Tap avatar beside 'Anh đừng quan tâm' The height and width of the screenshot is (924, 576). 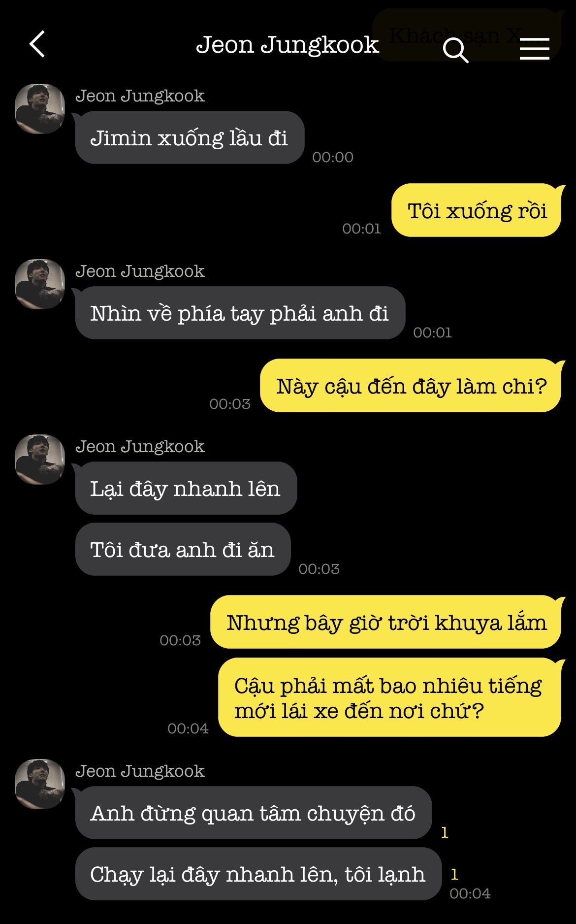click(x=40, y=784)
